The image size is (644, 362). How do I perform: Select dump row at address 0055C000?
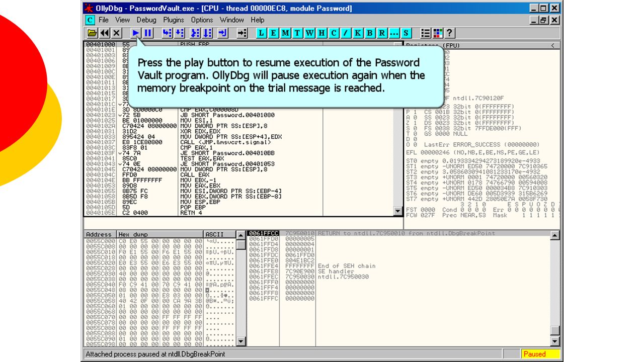(x=160, y=241)
